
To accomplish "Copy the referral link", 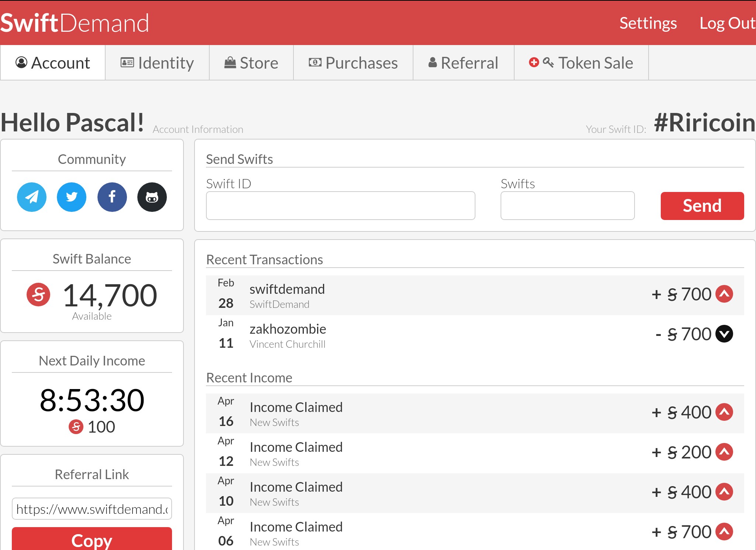I will (x=92, y=539).
